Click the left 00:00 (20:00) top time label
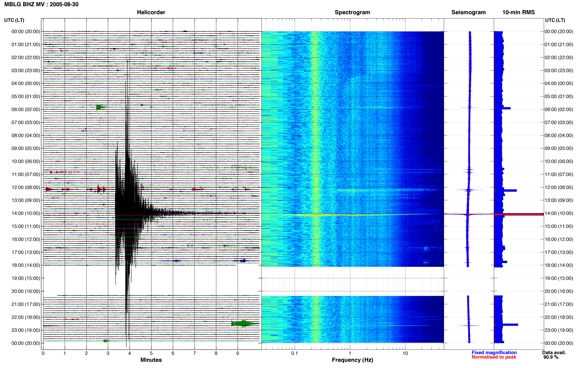 tap(26, 31)
